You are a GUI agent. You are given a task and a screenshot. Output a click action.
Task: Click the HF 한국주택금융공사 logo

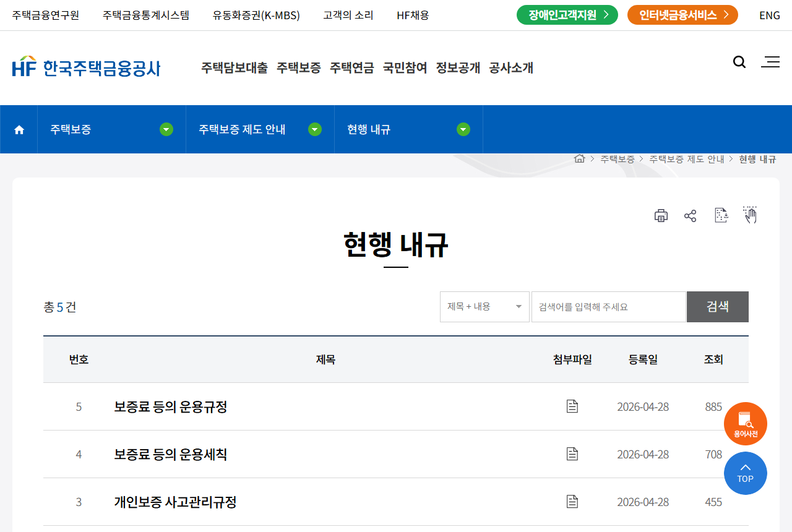86,67
